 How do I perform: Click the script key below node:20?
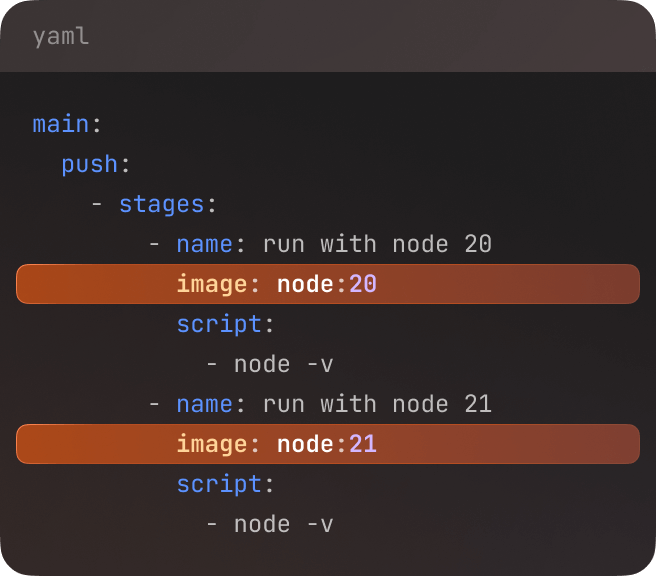[x=219, y=324]
